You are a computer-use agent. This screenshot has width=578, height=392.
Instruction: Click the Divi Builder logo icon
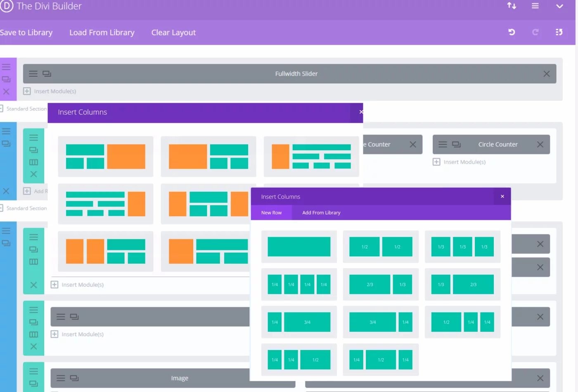pos(6,6)
